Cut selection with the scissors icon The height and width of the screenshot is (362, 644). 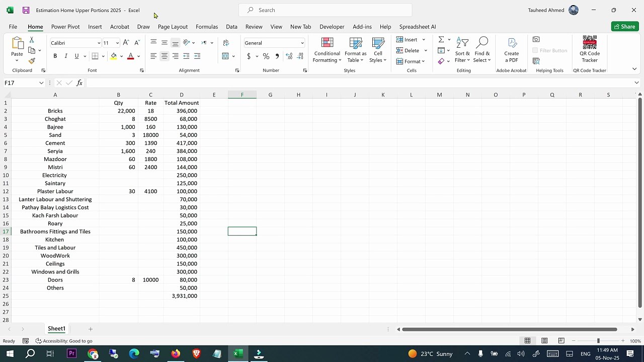pos(32,40)
